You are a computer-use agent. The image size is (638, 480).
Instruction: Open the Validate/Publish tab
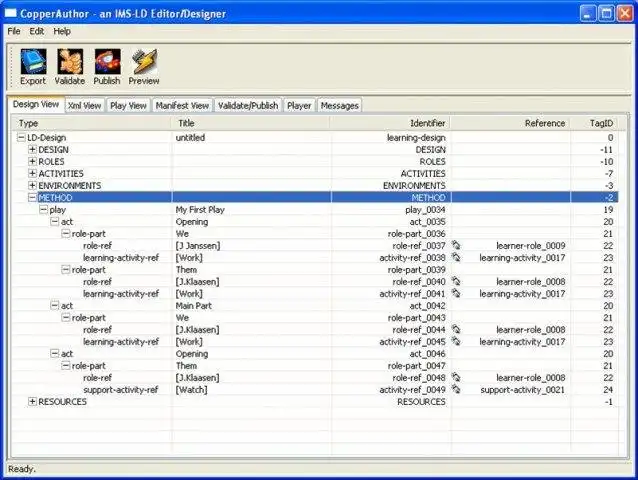point(248,105)
